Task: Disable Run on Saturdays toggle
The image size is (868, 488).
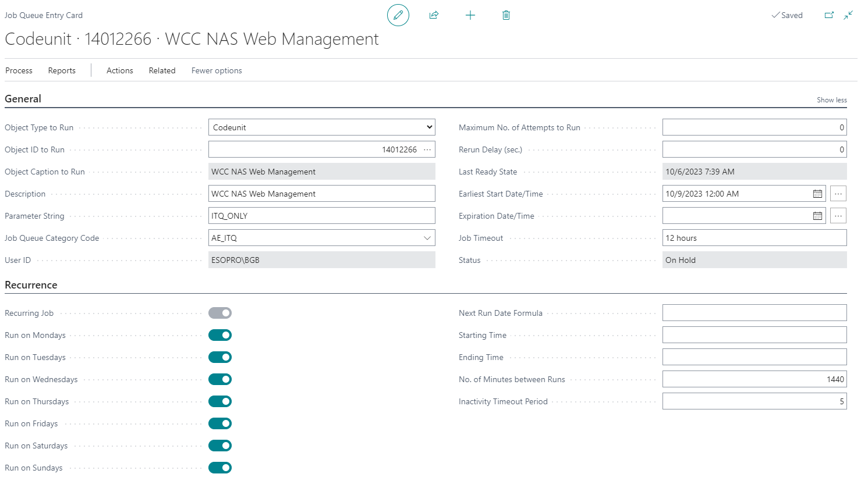Action: tap(220, 446)
